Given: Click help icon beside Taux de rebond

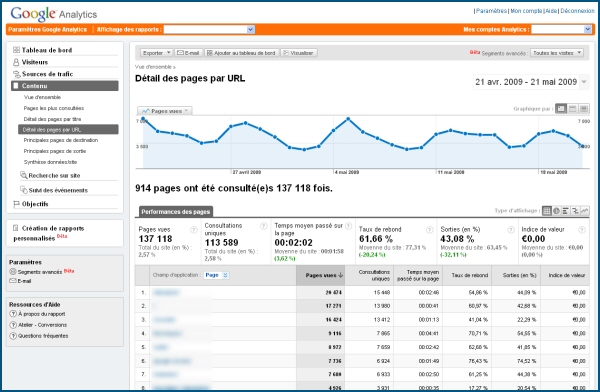Looking at the screenshot, I should point(430,230).
